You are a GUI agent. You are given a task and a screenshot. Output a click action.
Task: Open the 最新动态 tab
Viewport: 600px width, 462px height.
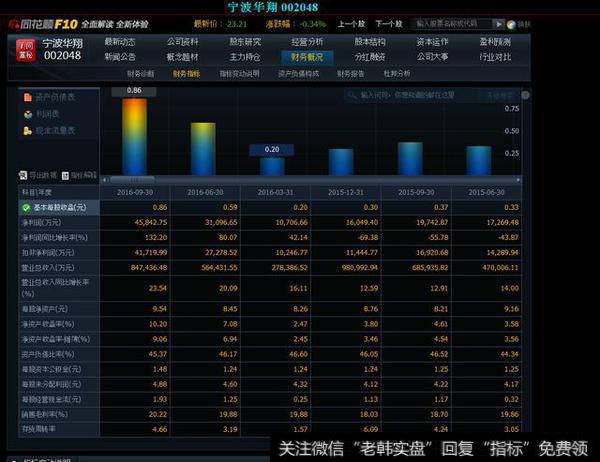coord(120,42)
